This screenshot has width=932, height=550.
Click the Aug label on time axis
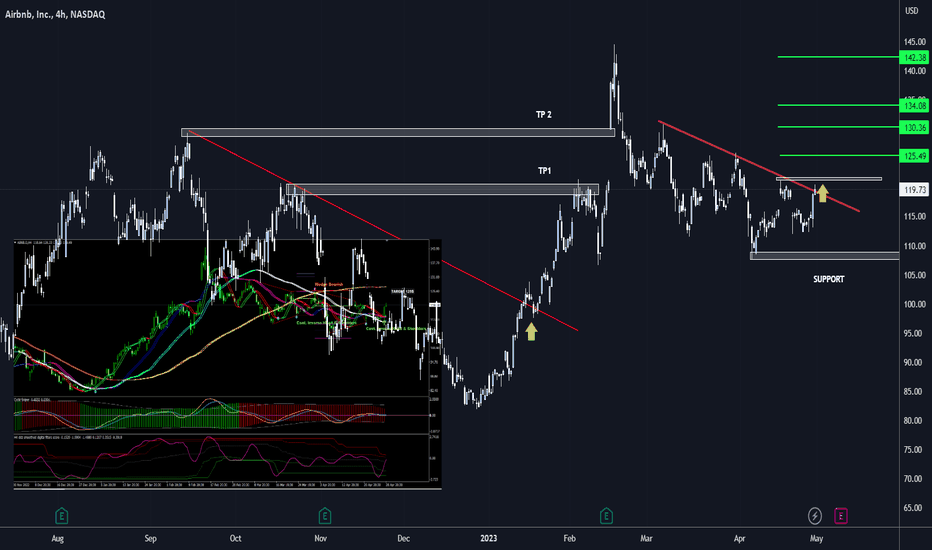click(x=58, y=539)
